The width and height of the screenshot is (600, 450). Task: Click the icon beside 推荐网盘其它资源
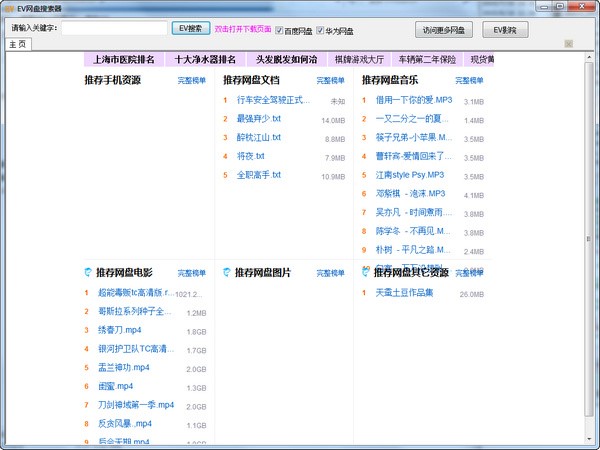tap(365, 272)
